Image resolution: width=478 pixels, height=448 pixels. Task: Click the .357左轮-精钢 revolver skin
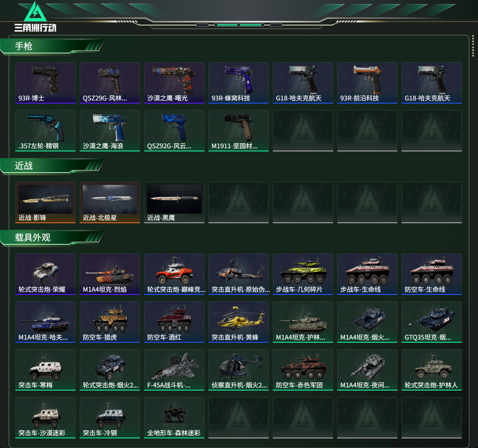[x=46, y=131]
